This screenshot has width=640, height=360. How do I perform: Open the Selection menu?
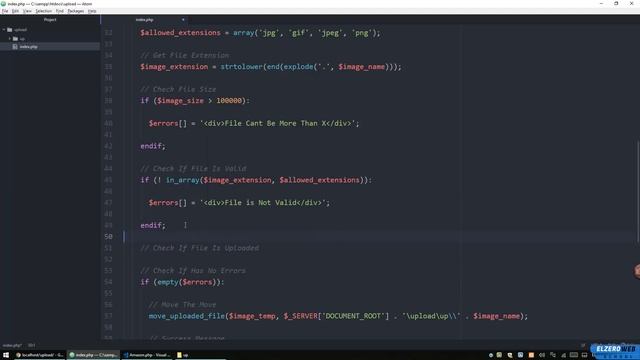[43, 11]
